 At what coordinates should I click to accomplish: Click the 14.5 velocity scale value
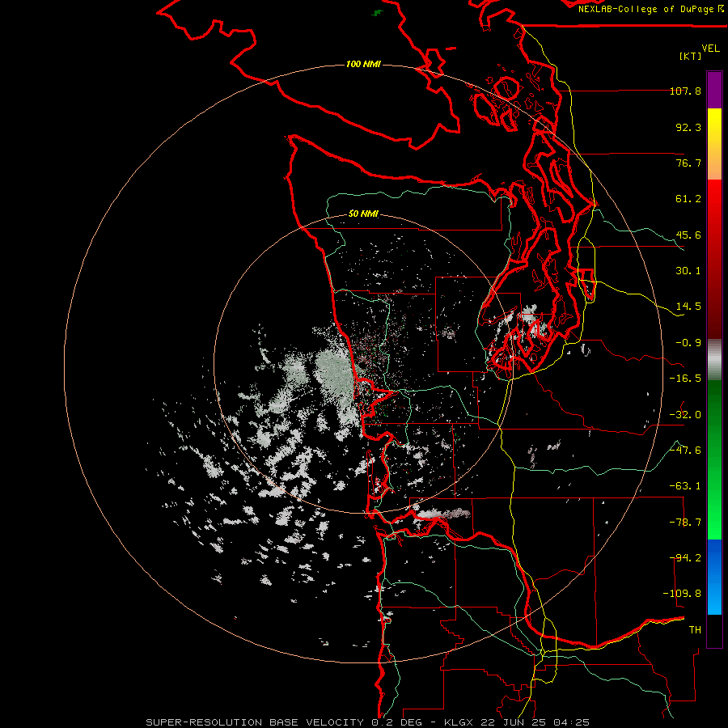coord(688,307)
